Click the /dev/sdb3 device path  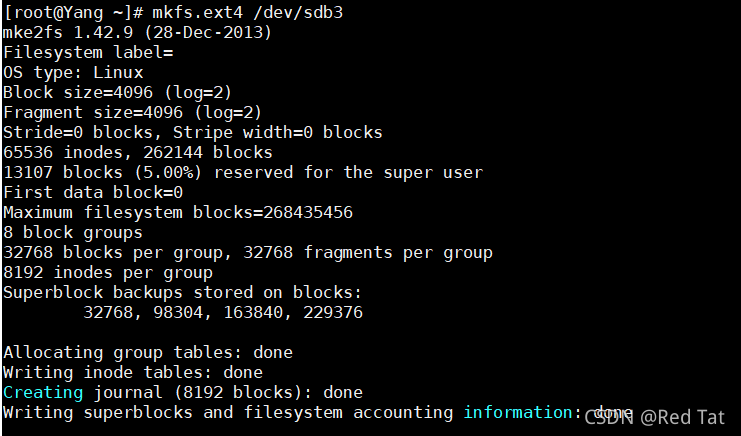coord(298,12)
